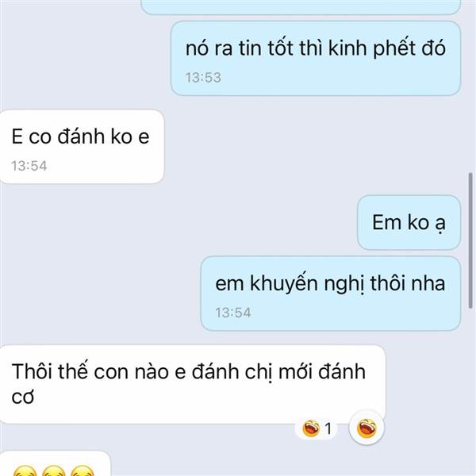Tap 13:54 timestamp under 'em khuyến nghị'
This screenshot has width=476, height=476.
(232, 313)
